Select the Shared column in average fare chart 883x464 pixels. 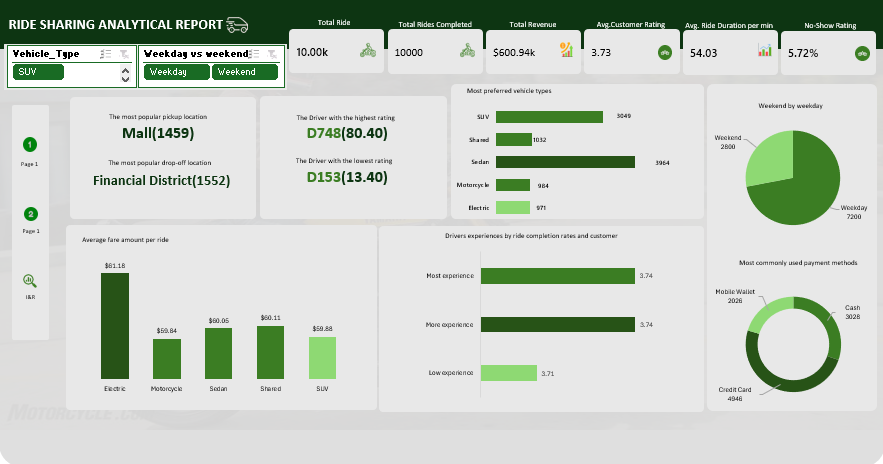[270, 353]
